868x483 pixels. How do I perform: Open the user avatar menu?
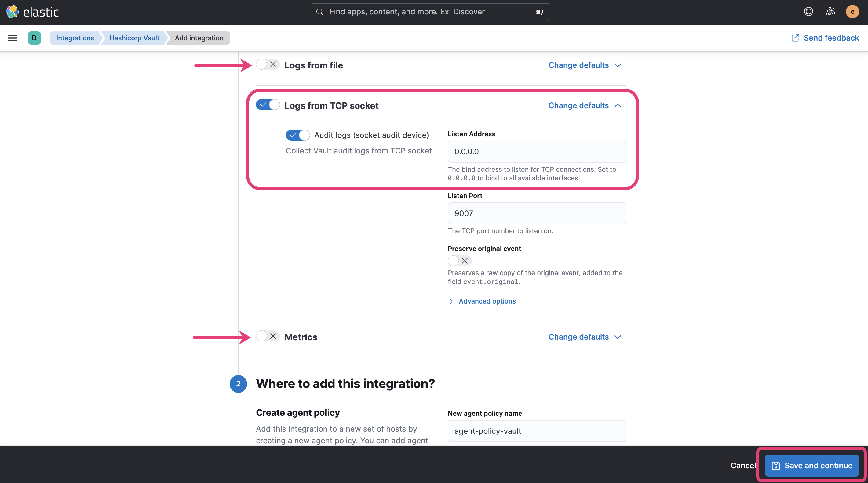pyautogui.click(x=852, y=12)
